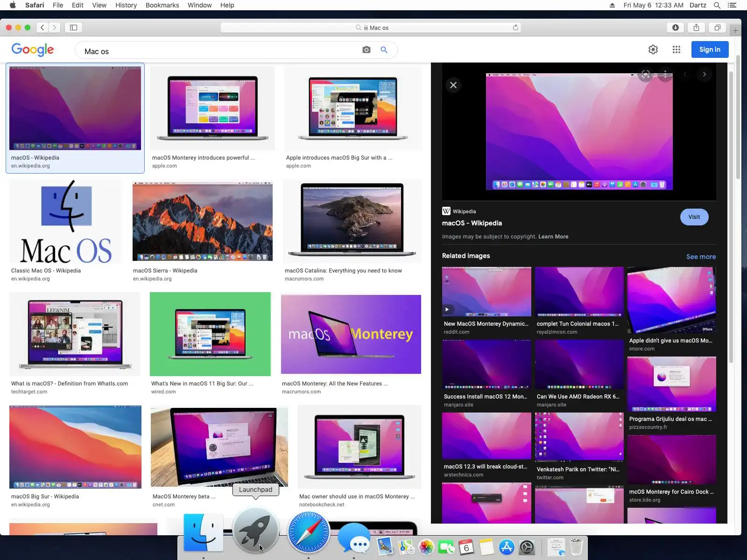Open the macOS Catalina island laptop result
747x560 pixels.
tap(352, 222)
